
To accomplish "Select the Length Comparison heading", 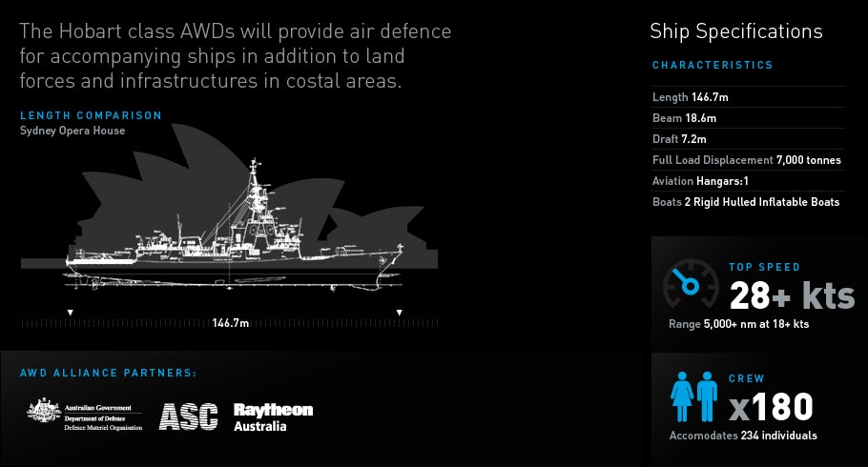I will (91, 115).
